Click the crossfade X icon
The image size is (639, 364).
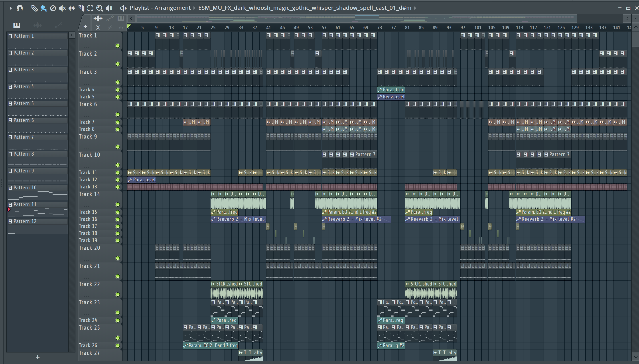pyautogui.click(x=98, y=27)
